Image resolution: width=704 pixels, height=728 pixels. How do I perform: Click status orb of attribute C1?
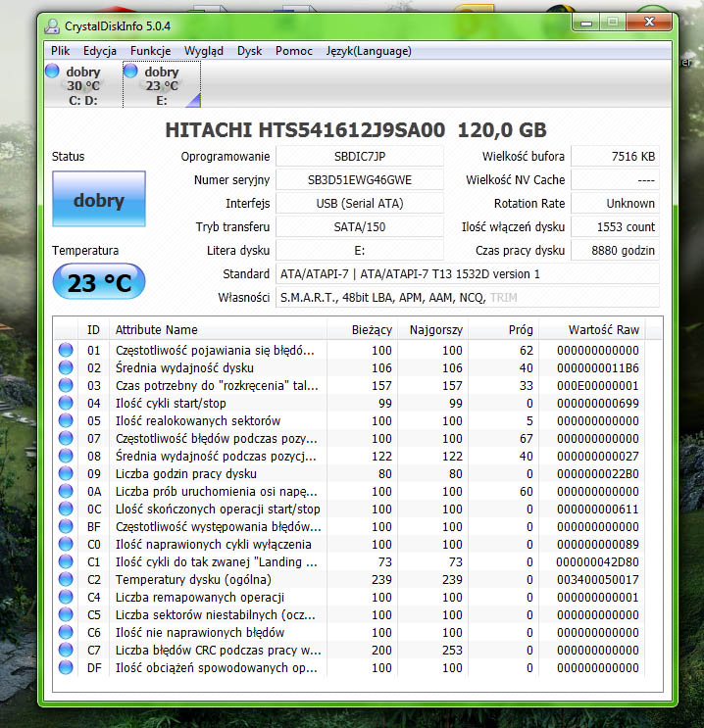66,561
